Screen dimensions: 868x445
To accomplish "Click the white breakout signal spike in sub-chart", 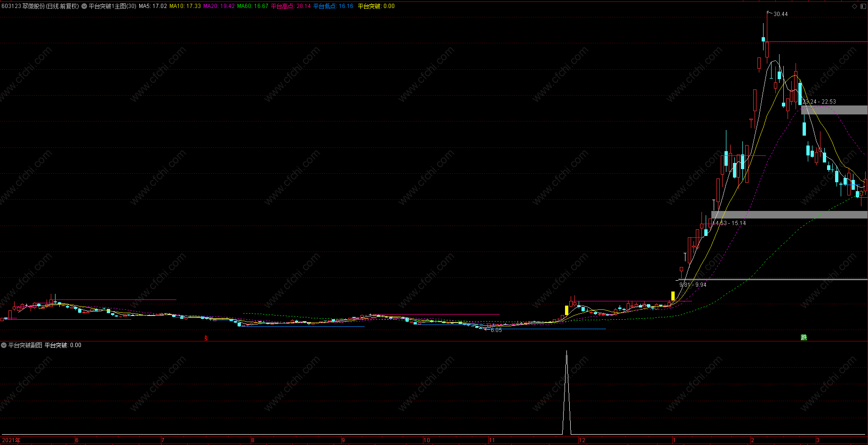I will coord(566,392).
